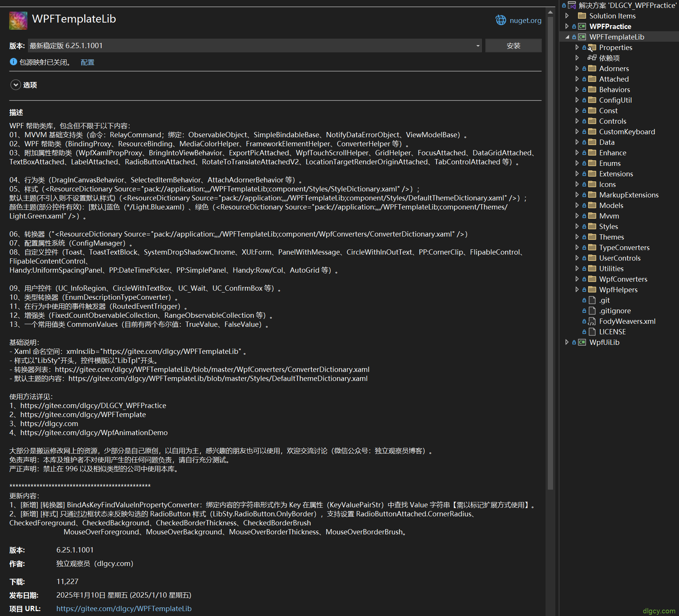Click the file icon beside LICENSE
The height and width of the screenshot is (616, 679).
pos(592,332)
